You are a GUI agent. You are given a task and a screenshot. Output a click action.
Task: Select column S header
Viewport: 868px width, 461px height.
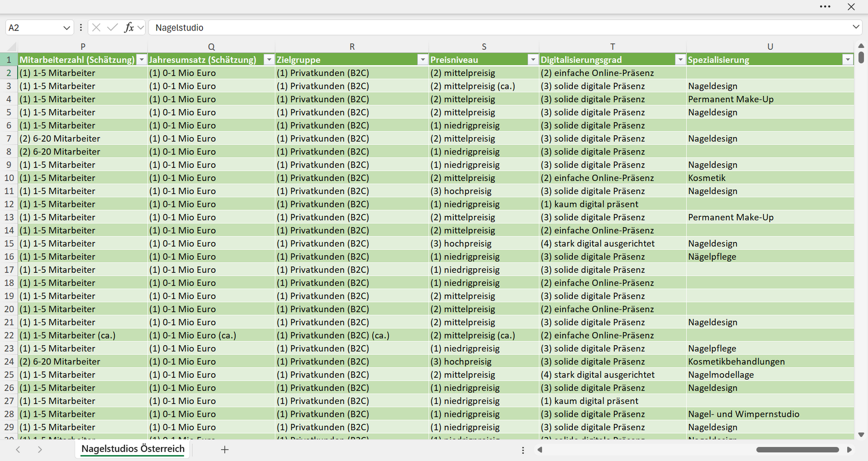click(x=484, y=47)
